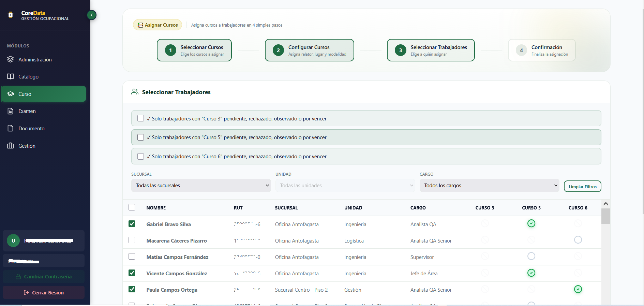Screen dimensions: 644x306
Task: Click the CoreData logo icon
Action: [x=11, y=15]
